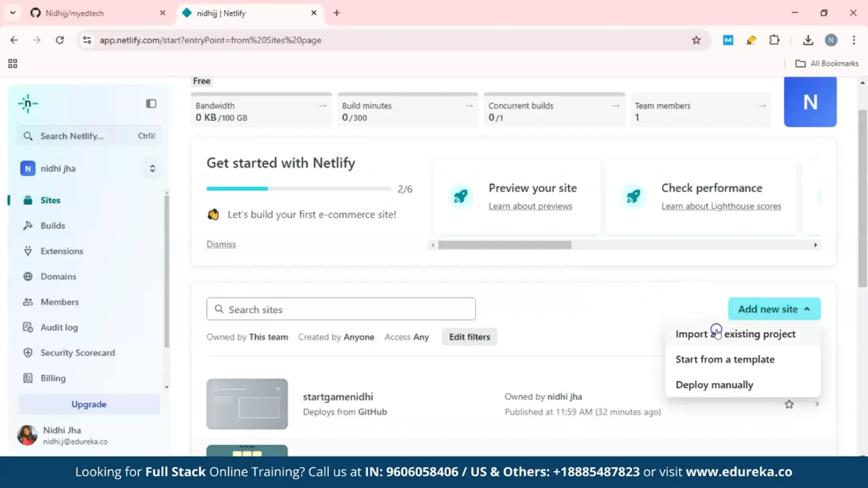Open Extensions page
This screenshot has height=488, width=868.
62,251
